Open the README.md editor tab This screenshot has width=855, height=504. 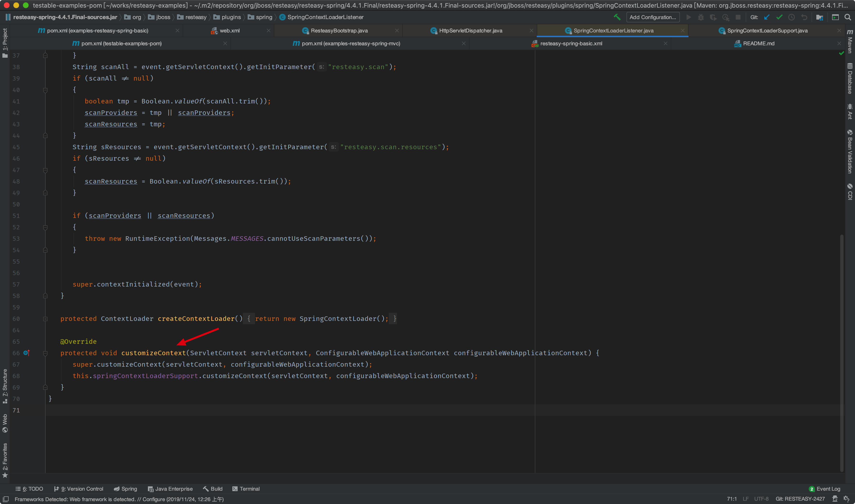click(x=758, y=43)
